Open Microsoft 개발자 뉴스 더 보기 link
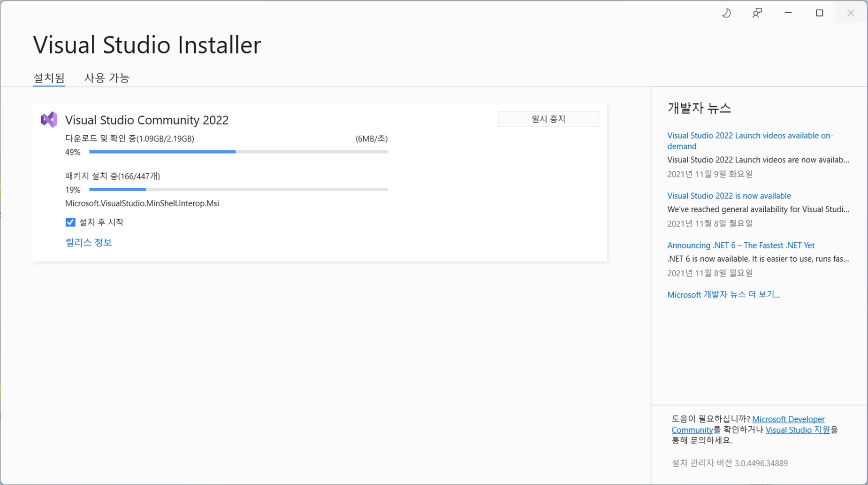This screenshot has width=868, height=485. click(723, 294)
